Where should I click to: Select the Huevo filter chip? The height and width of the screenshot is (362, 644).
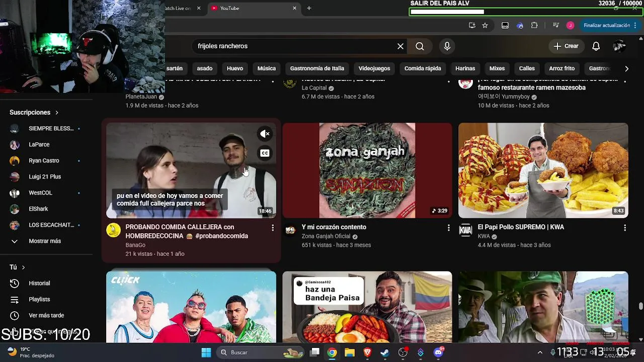click(x=235, y=68)
